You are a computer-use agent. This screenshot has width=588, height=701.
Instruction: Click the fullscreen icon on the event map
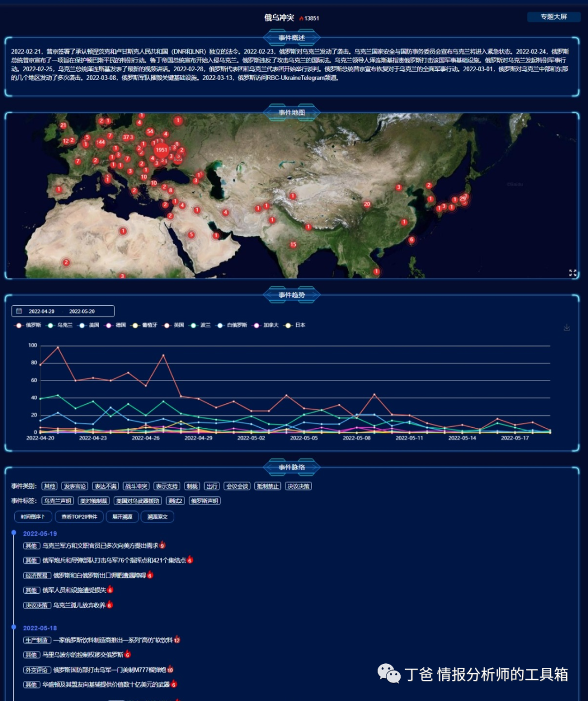573,273
